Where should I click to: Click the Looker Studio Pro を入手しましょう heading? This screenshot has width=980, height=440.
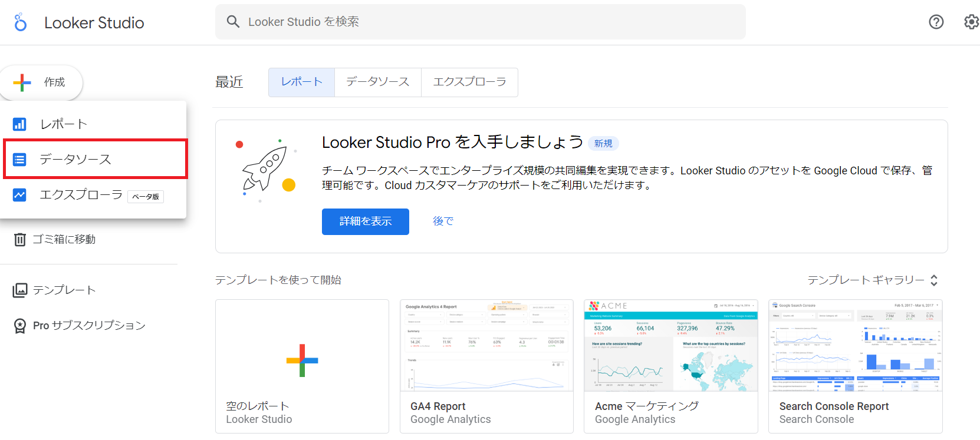click(452, 143)
